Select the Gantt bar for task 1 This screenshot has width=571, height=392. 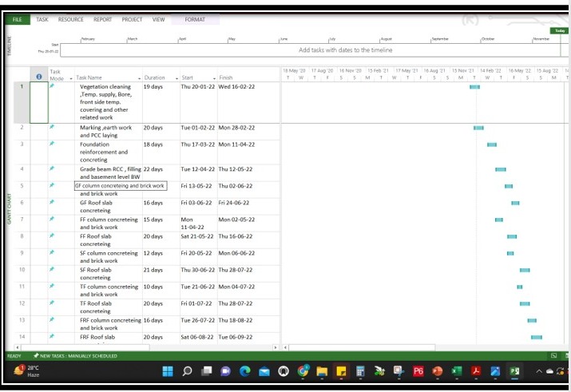click(474, 86)
